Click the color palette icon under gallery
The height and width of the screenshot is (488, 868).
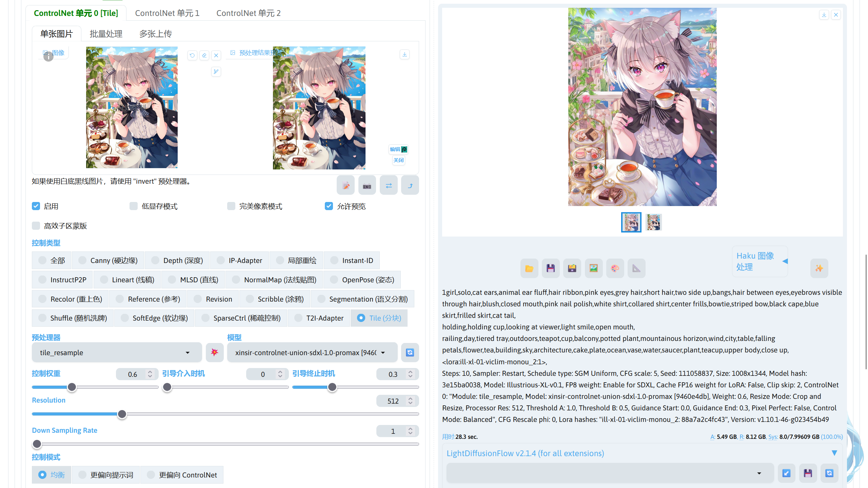pyautogui.click(x=615, y=268)
